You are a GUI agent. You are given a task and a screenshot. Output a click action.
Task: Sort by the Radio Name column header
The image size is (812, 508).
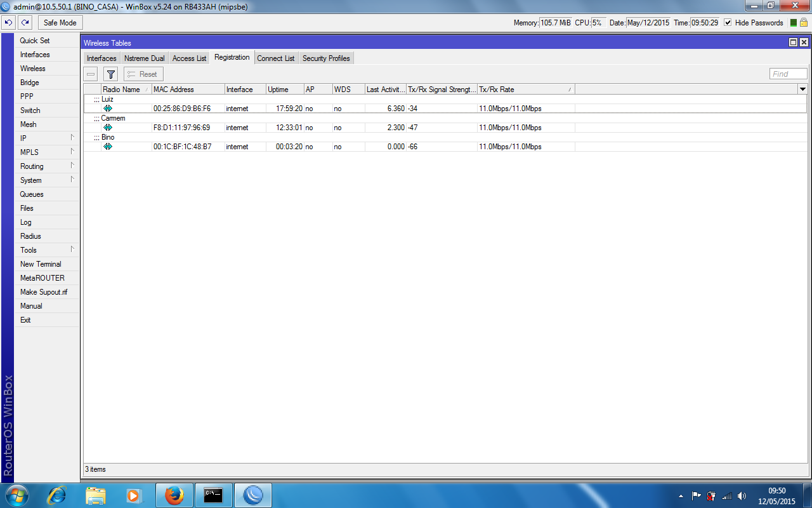point(126,90)
